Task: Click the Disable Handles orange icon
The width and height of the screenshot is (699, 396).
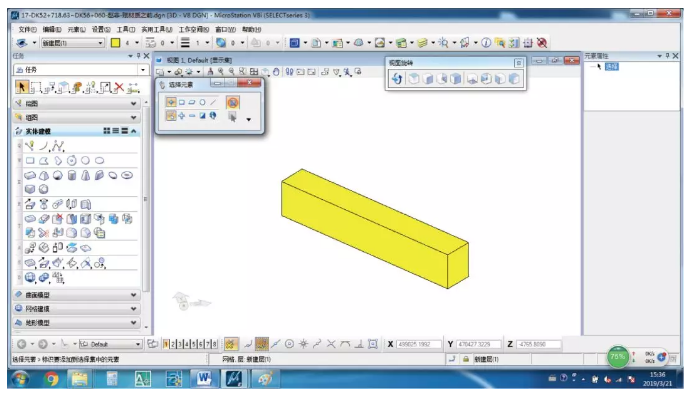Action: click(x=232, y=103)
